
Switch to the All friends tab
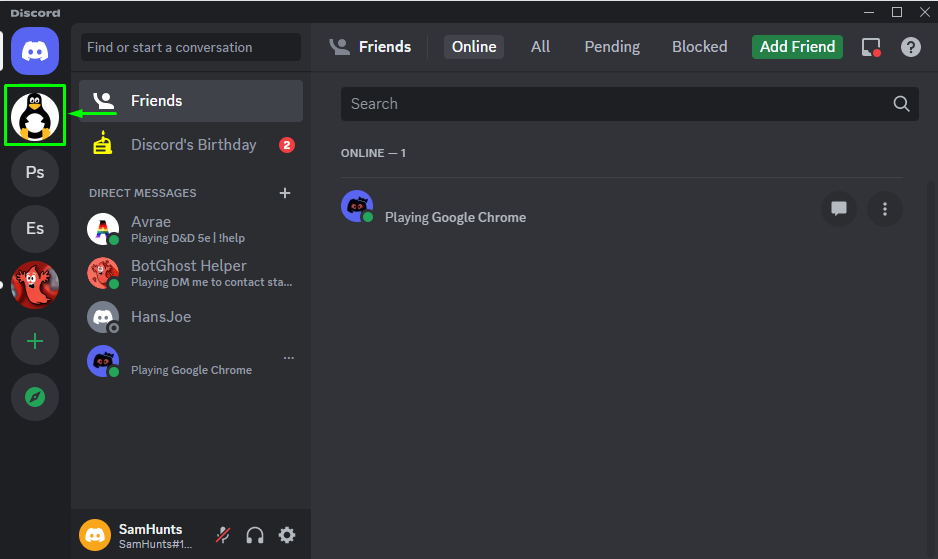click(x=540, y=47)
